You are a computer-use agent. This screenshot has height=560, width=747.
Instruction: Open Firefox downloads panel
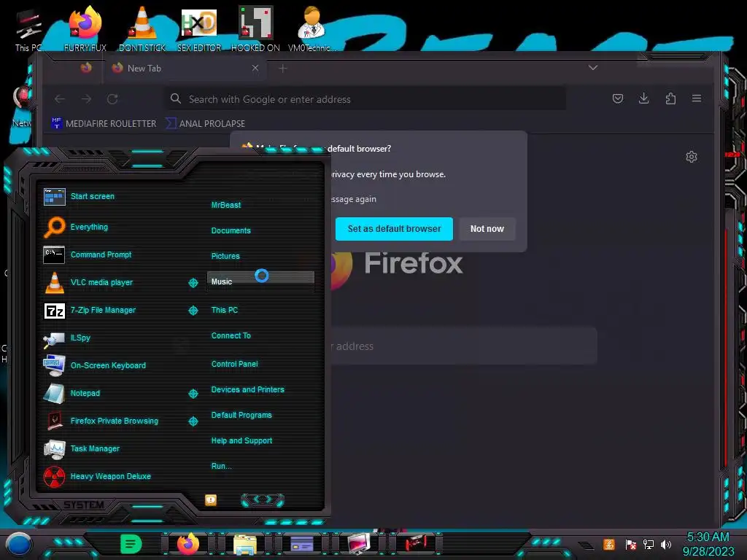coord(643,98)
